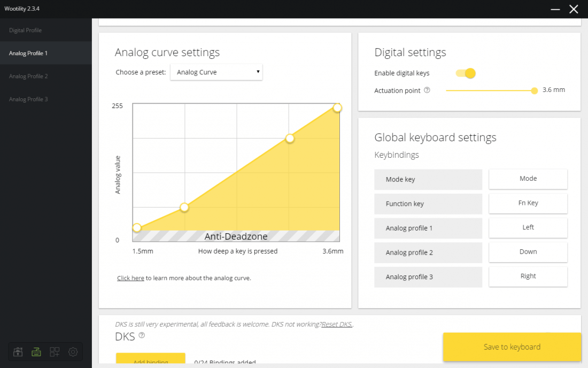The width and height of the screenshot is (588, 368).
Task: Click the Actuation point slider handle
Action: [534, 90]
